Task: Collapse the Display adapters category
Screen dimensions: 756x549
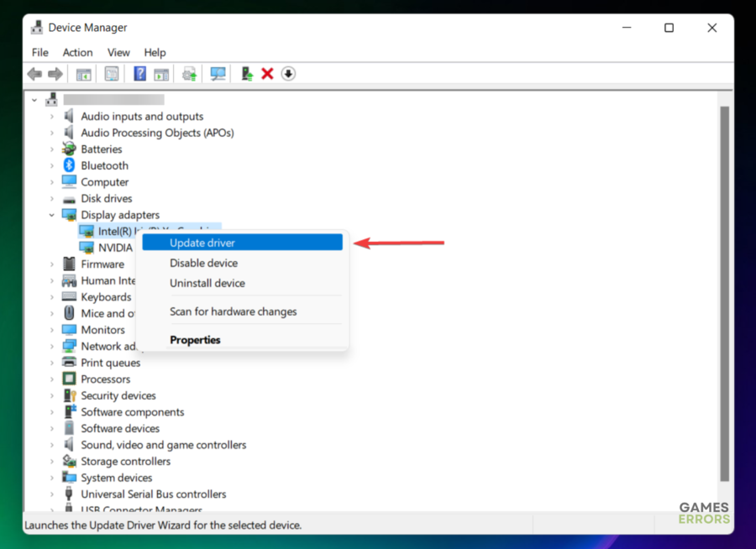Action: coord(52,215)
